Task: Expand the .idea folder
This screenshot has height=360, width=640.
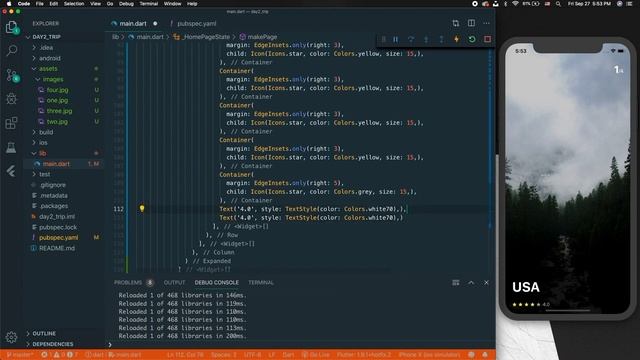Action: point(34,47)
